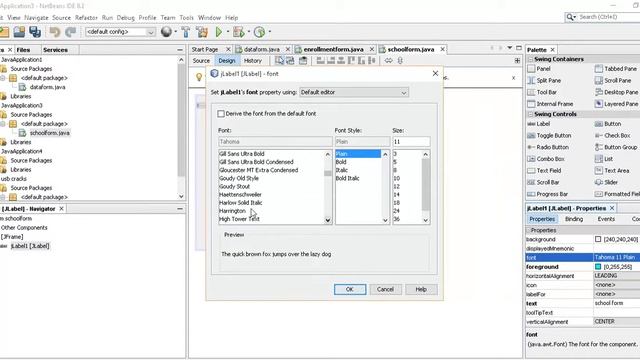This screenshot has width=640, height=360.
Task: Pick the Progress Bar palette item
Action: (548, 194)
